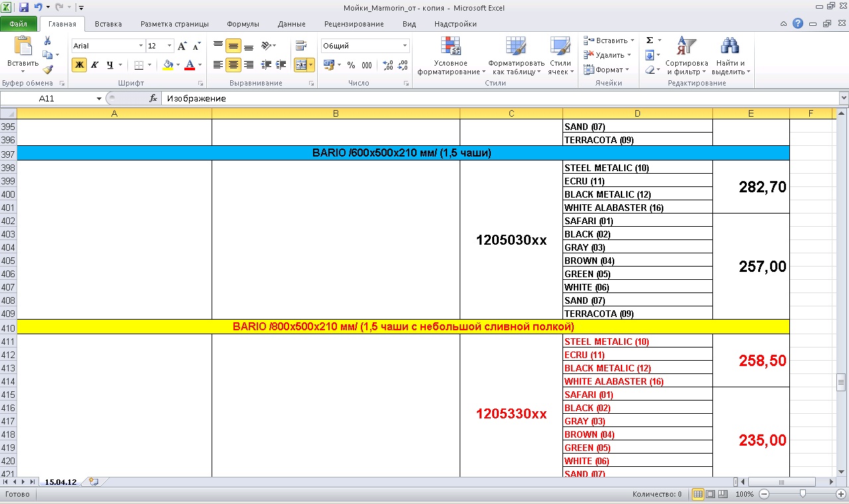Expand font color options arrow
849x504 pixels.
200,65
